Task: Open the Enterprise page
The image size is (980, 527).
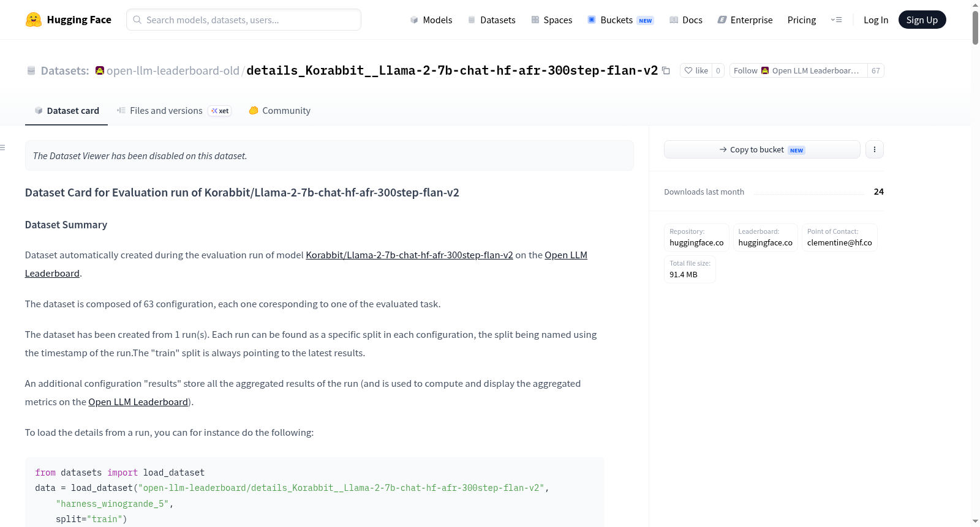Action: pyautogui.click(x=745, y=20)
